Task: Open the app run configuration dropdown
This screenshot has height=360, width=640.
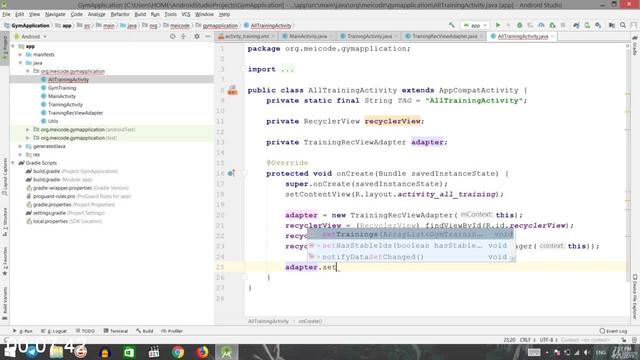Action: pos(475,25)
